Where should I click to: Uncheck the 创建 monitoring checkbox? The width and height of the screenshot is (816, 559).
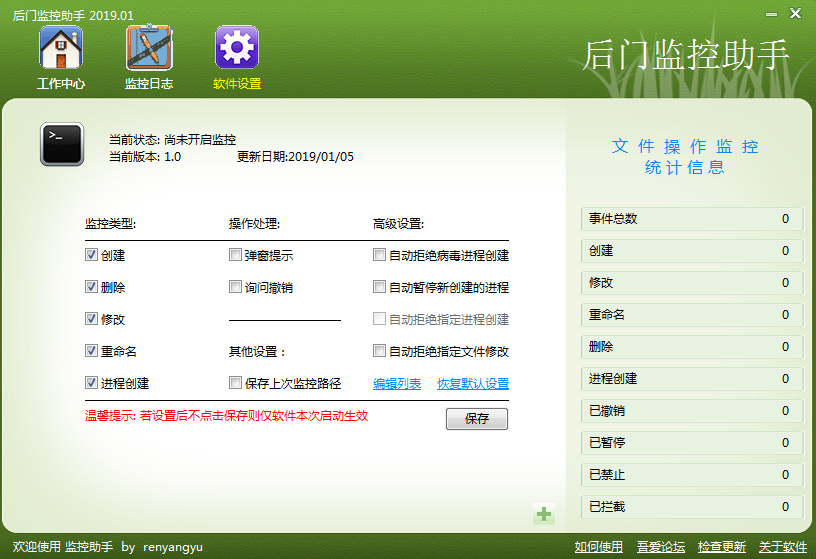tap(91, 255)
